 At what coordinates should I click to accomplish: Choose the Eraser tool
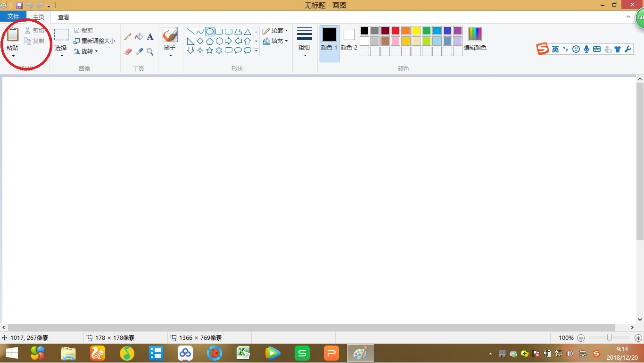[x=128, y=52]
